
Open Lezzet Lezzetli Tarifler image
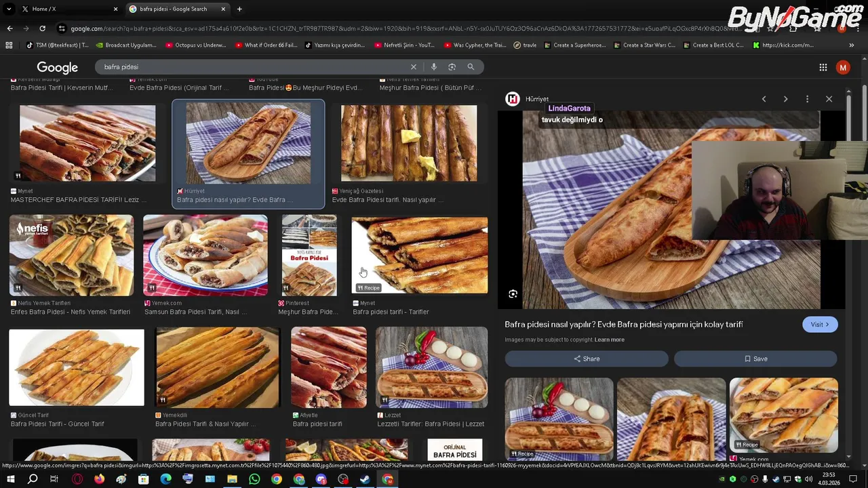pos(432,367)
